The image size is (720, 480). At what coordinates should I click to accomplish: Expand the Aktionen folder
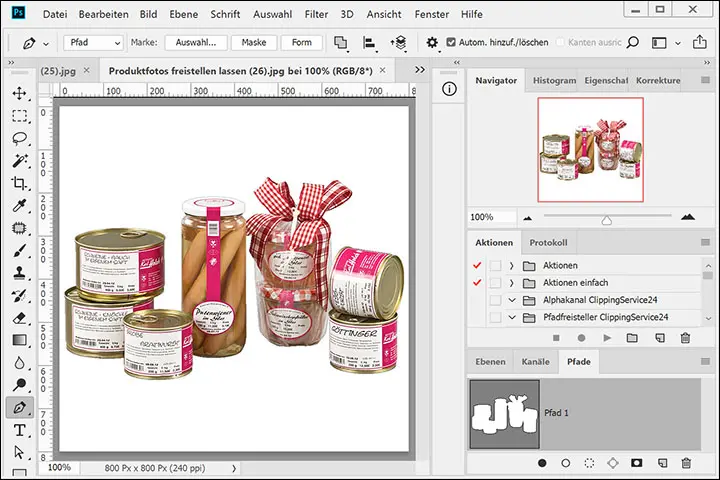tap(512, 265)
